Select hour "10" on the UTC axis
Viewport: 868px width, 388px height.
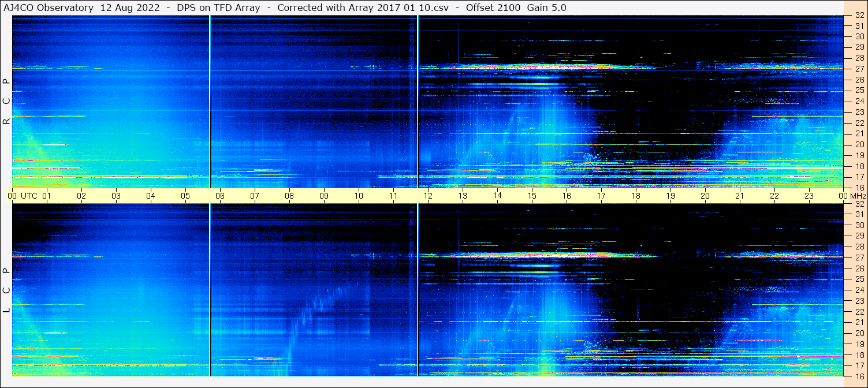359,196
